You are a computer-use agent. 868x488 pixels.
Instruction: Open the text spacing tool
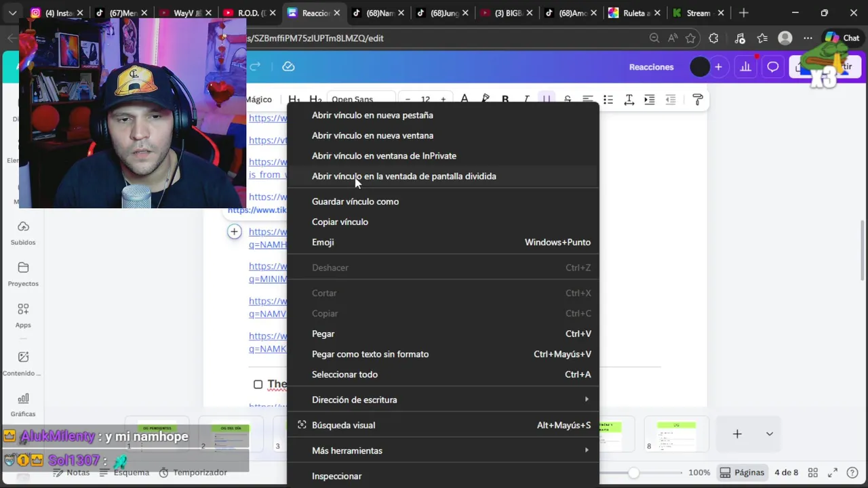(629, 99)
